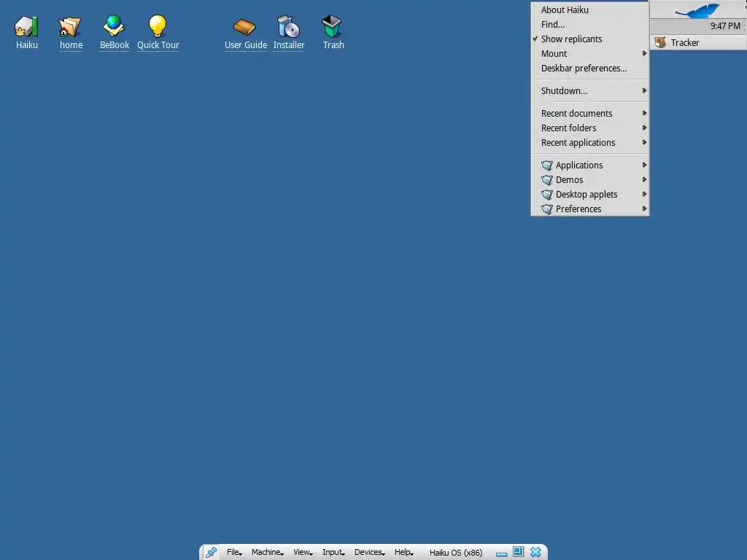747x560 pixels.
Task: Toggle the Show replicants checkmark
Action: point(535,39)
